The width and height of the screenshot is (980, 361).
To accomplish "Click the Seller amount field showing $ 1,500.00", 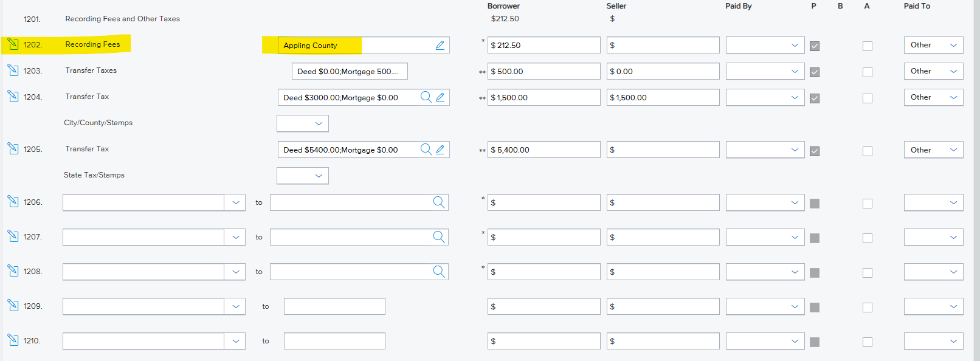I will coord(663,97).
